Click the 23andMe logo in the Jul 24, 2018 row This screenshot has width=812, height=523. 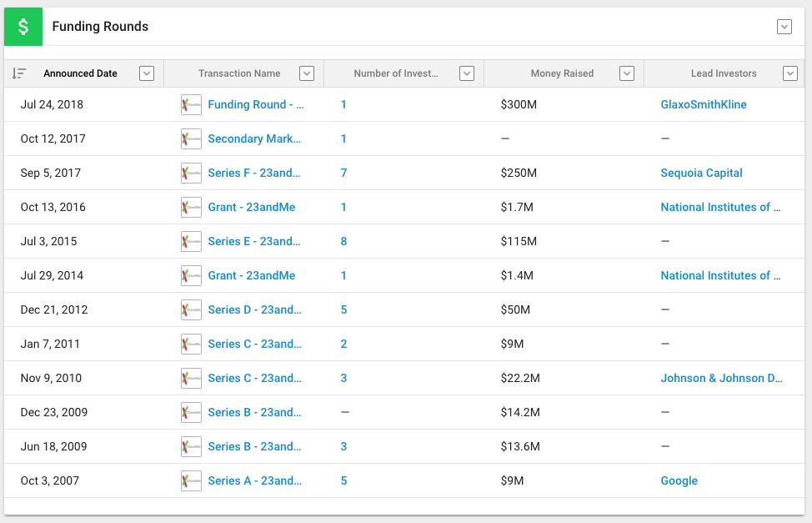(x=191, y=105)
